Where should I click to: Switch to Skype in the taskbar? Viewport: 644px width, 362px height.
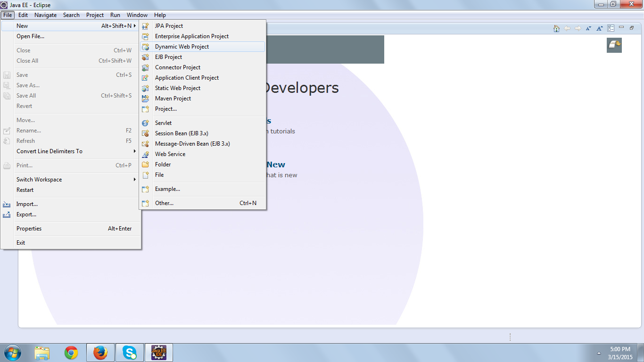(129, 353)
